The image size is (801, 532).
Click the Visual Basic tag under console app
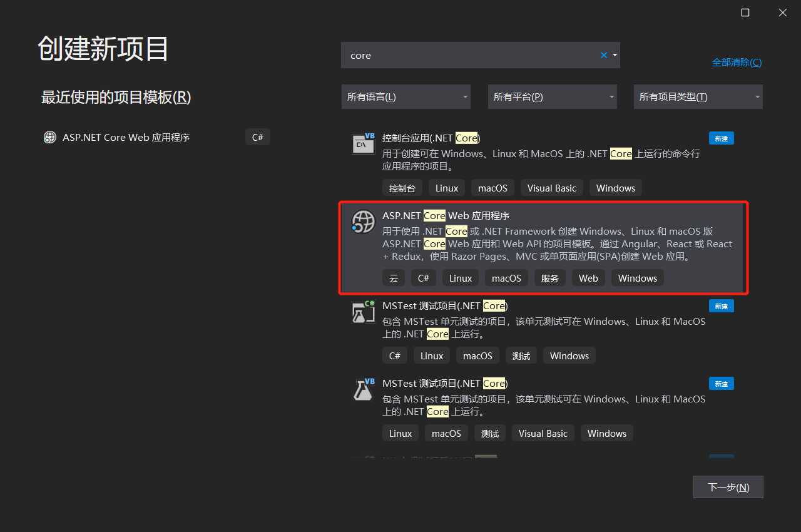pyautogui.click(x=552, y=188)
